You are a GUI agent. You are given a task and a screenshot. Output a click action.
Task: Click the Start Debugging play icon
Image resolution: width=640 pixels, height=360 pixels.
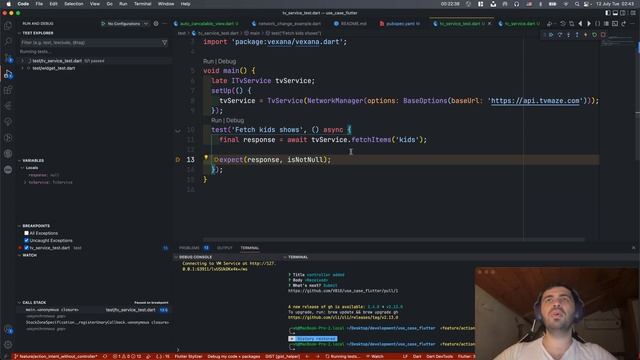pyautogui.click(x=103, y=24)
